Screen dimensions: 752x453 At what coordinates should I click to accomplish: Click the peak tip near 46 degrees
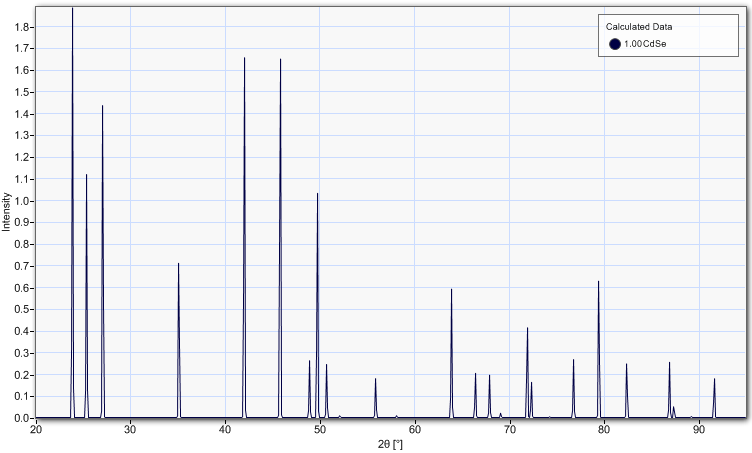280,60
